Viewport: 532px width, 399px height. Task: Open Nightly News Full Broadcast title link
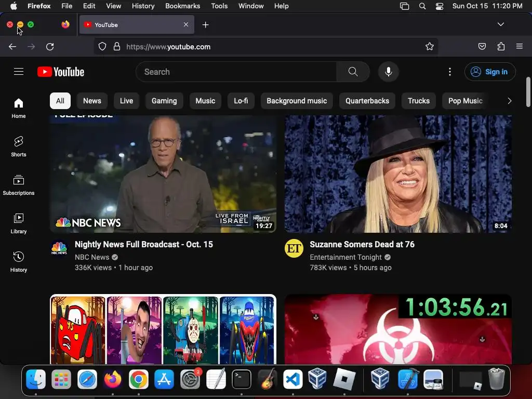[x=144, y=244]
